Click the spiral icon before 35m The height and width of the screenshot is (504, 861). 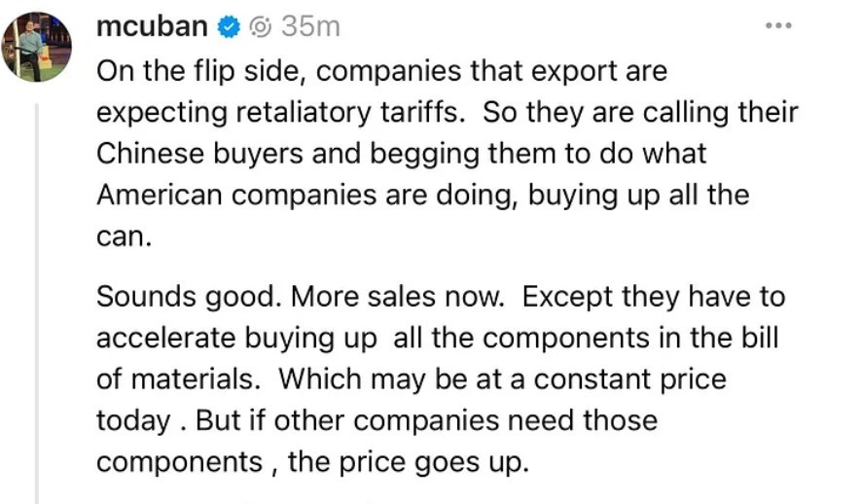pos(261,27)
